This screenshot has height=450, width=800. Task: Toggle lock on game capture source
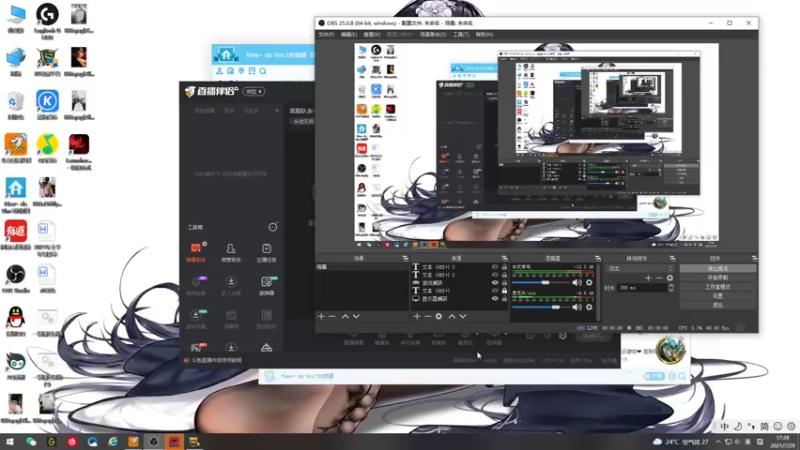point(504,283)
